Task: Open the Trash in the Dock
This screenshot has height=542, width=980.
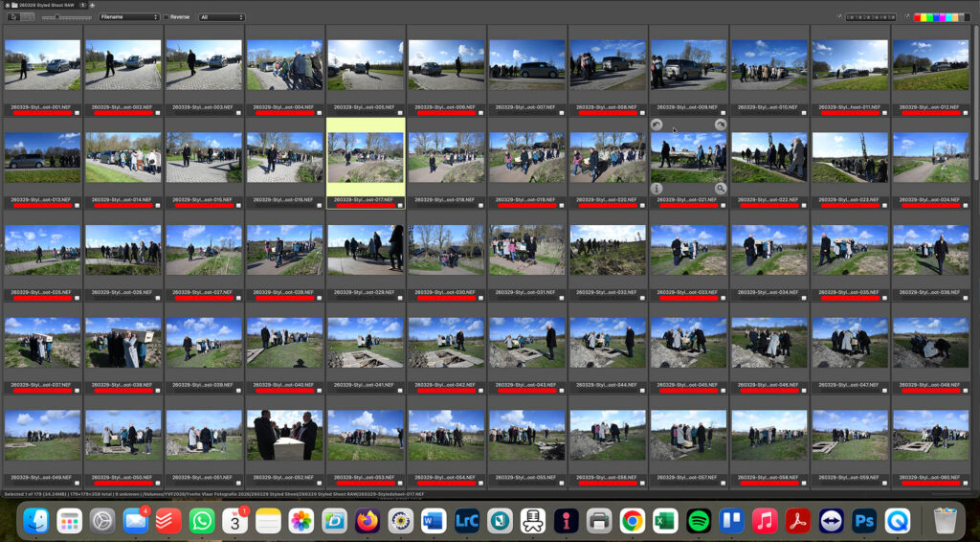Action: pos(945,520)
